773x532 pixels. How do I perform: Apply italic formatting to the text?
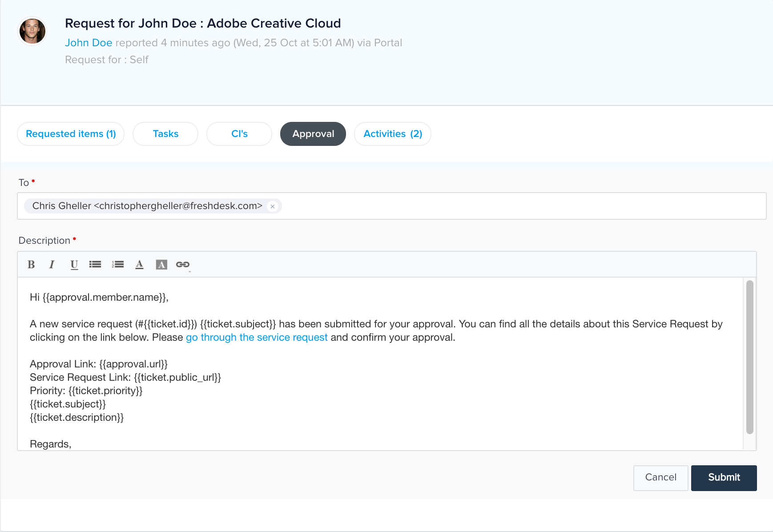[52, 264]
